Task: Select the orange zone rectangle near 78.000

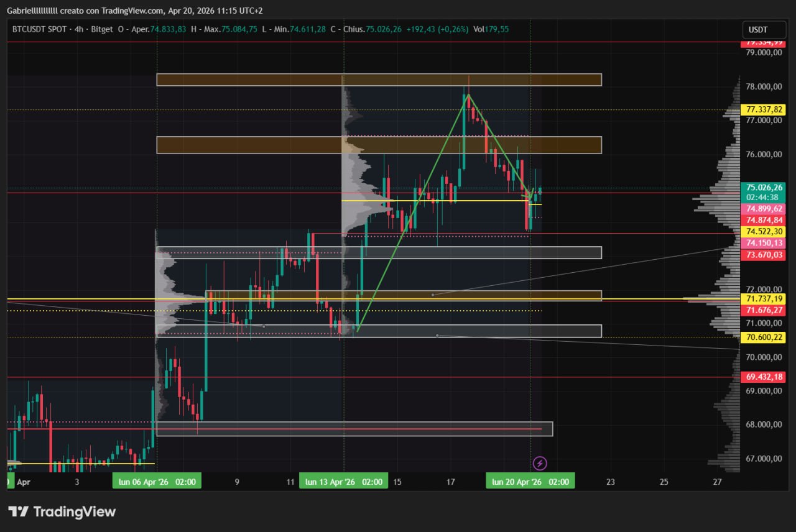Action: [x=379, y=80]
